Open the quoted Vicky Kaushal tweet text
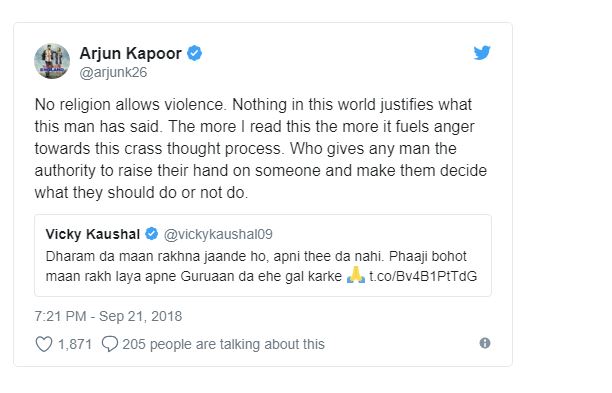 [262, 266]
